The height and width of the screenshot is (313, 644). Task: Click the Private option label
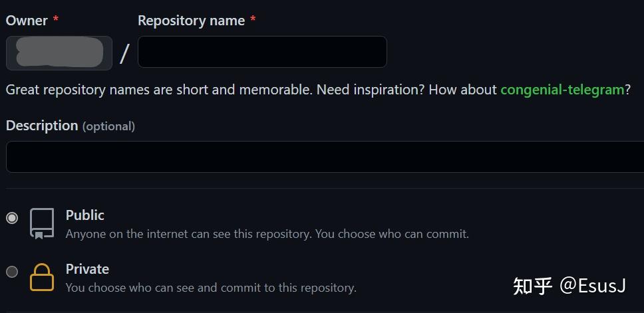(x=87, y=269)
